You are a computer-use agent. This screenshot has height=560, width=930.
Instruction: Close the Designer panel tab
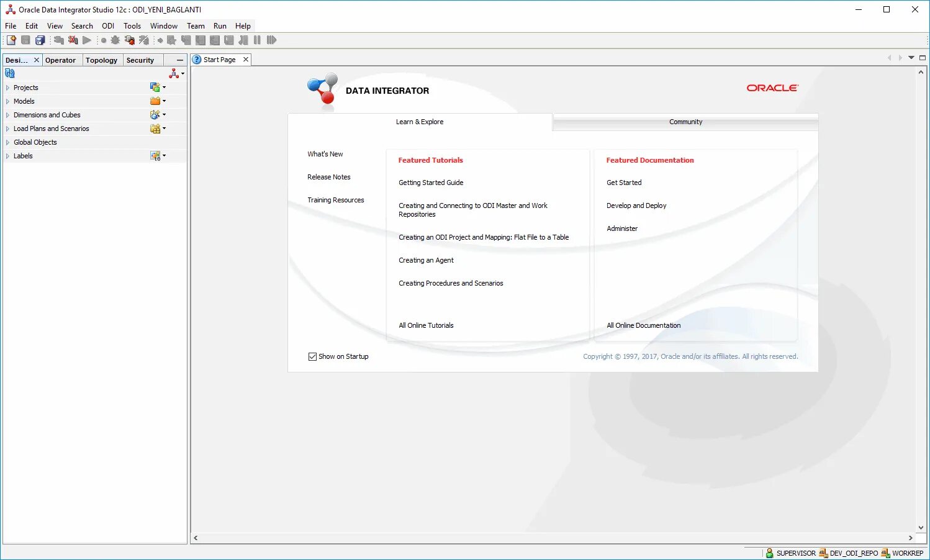pyautogui.click(x=37, y=60)
